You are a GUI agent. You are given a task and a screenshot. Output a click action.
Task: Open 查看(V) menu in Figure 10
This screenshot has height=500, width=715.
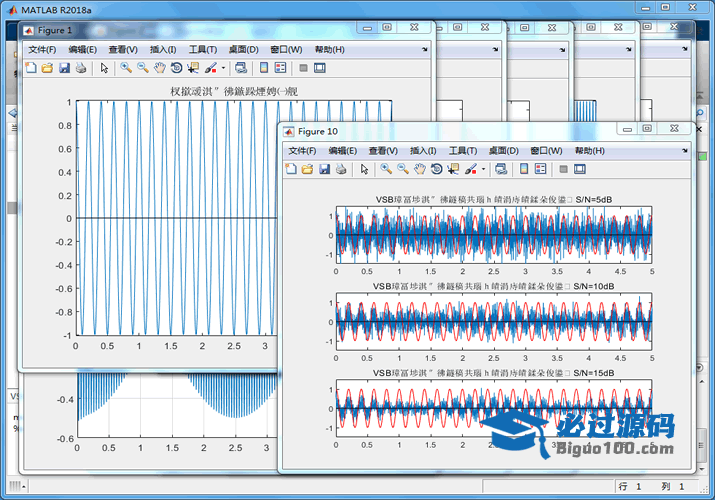click(383, 151)
